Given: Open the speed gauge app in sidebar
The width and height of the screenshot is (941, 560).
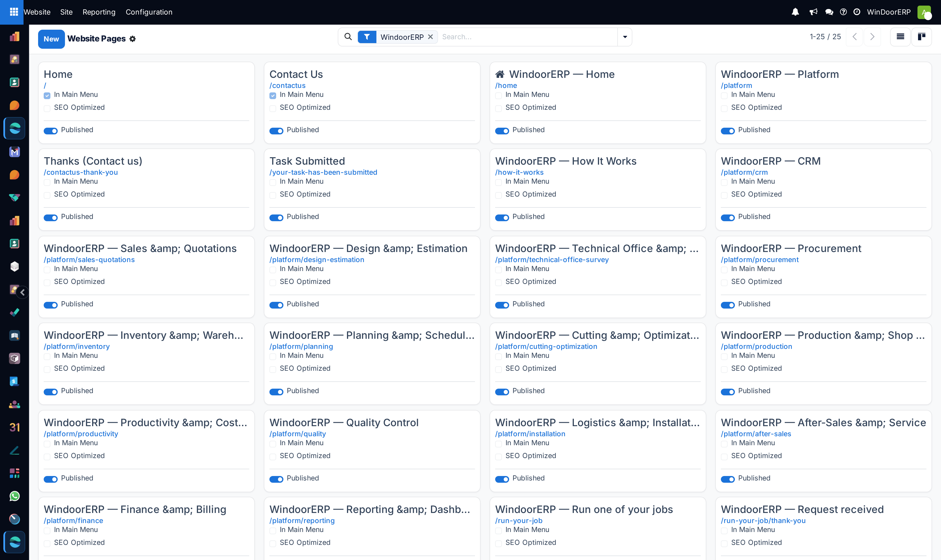Looking at the screenshot, I should (x=14, y=519).
